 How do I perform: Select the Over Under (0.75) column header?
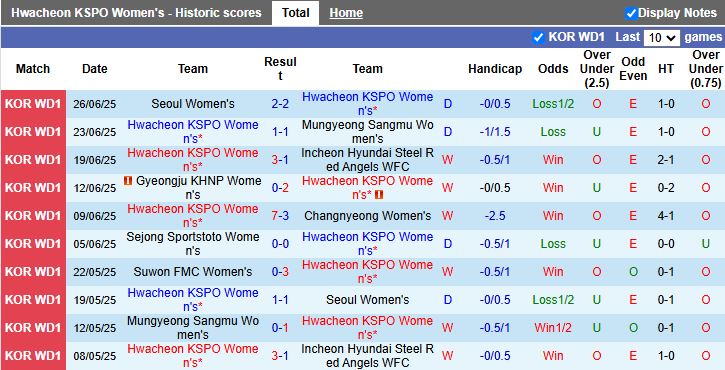point(706,69)
